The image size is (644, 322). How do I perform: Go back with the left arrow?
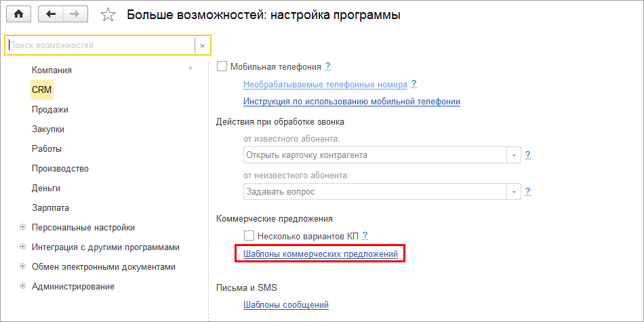(x=51, y=14)
